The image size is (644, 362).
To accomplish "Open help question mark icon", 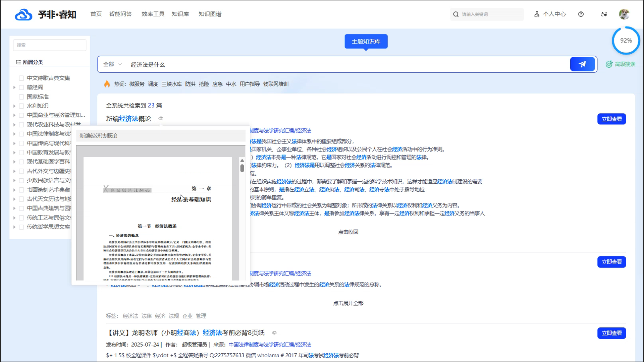I will click(581, 14).
